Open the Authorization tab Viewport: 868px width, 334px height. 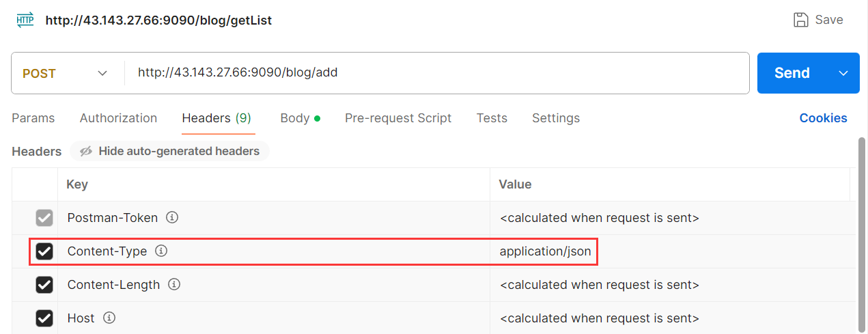click(x=118, y=118)
